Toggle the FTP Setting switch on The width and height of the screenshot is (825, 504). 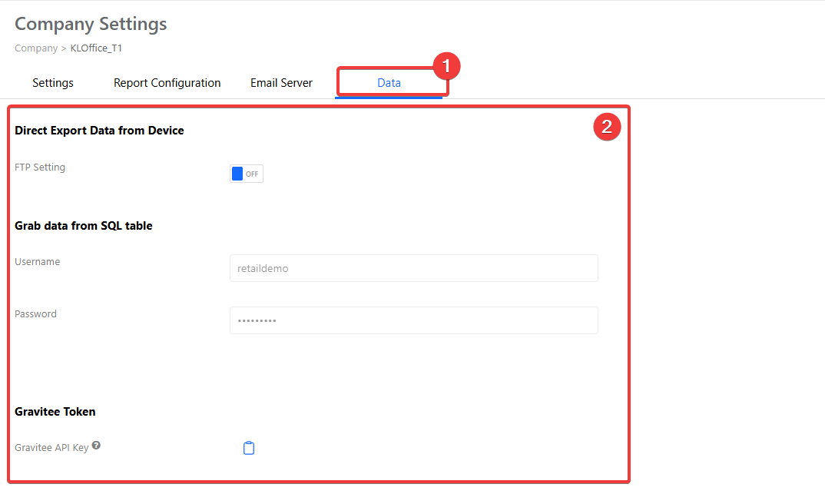[246, 174]
